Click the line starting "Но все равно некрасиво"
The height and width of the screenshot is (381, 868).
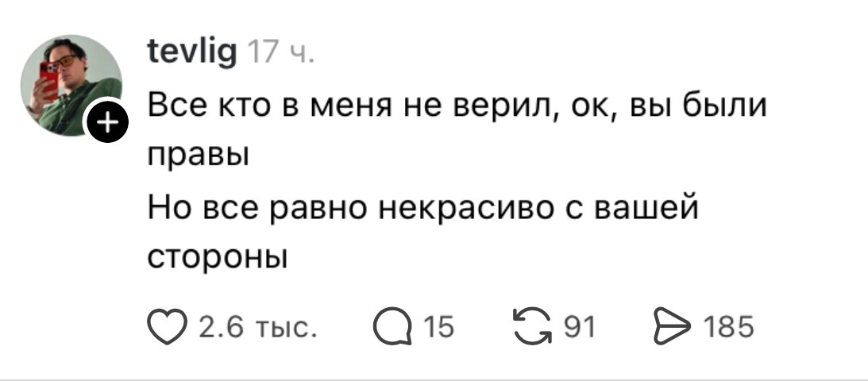[x=423, y=209]
